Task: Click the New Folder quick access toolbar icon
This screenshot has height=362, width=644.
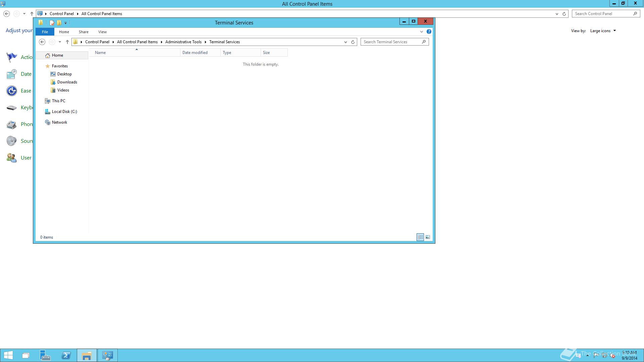Action: [x=59, y=23]
